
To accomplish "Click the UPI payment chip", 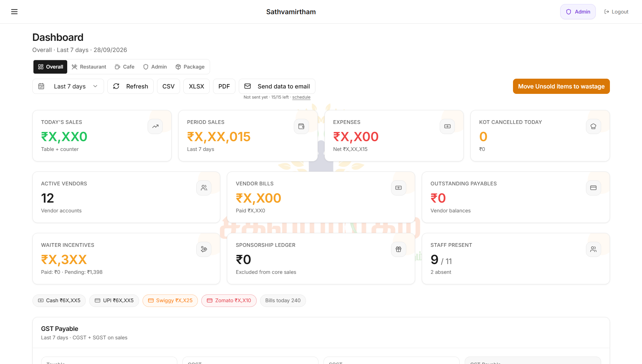I will [x=114, y=301].
